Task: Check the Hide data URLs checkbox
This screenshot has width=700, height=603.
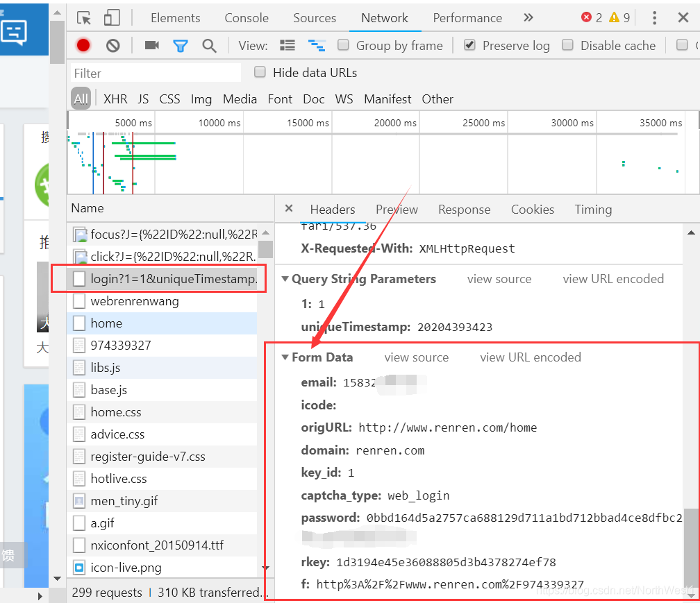Action: [x=260, y=72]
